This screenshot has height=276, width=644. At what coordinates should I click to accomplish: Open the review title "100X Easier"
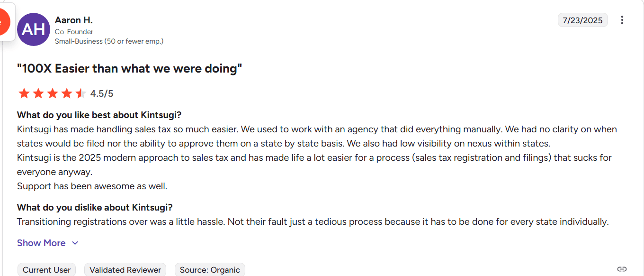coord(129,69)
